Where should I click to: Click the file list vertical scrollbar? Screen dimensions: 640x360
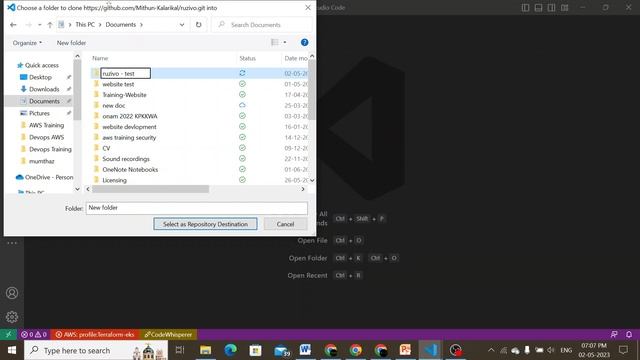[x=312, y=90]
